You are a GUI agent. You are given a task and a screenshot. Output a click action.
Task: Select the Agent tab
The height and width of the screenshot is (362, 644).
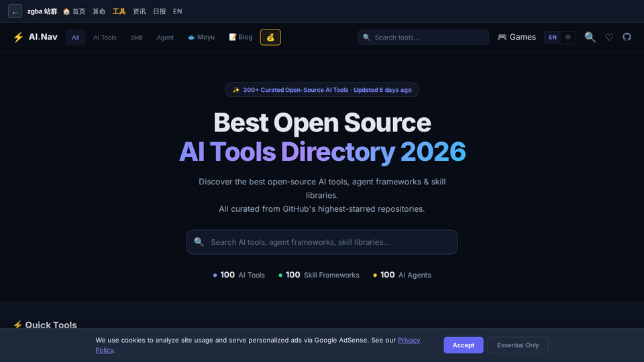coord(165,38)
